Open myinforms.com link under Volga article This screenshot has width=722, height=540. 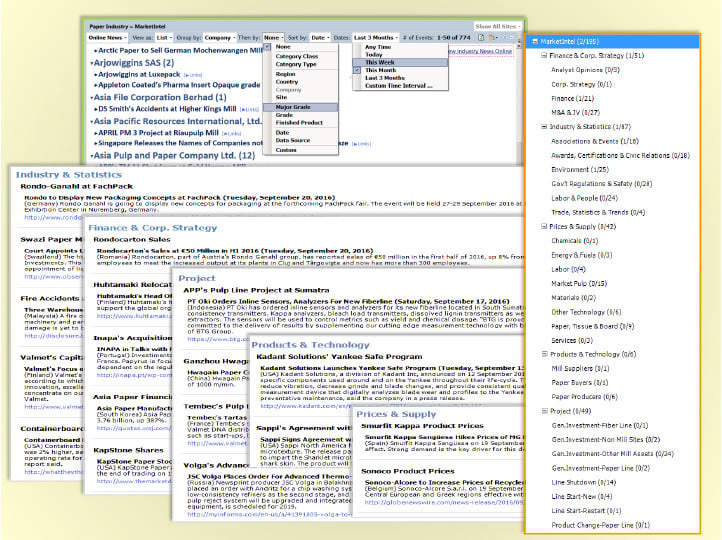pyautogui.click(x=269, y=514)
